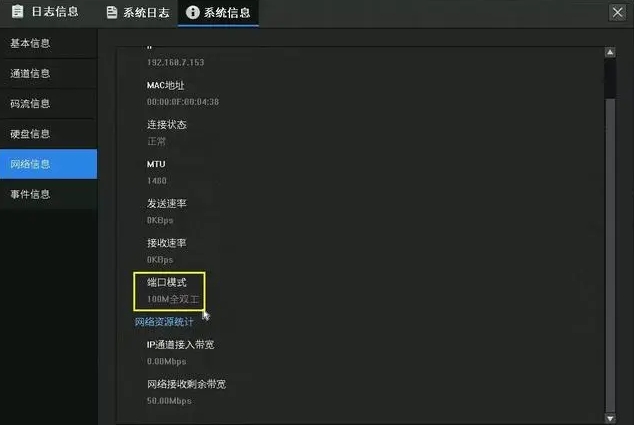This screenshot has height=425, width=634.
Task: Click the MAC地址 value field
Action: tap(183, 102)
